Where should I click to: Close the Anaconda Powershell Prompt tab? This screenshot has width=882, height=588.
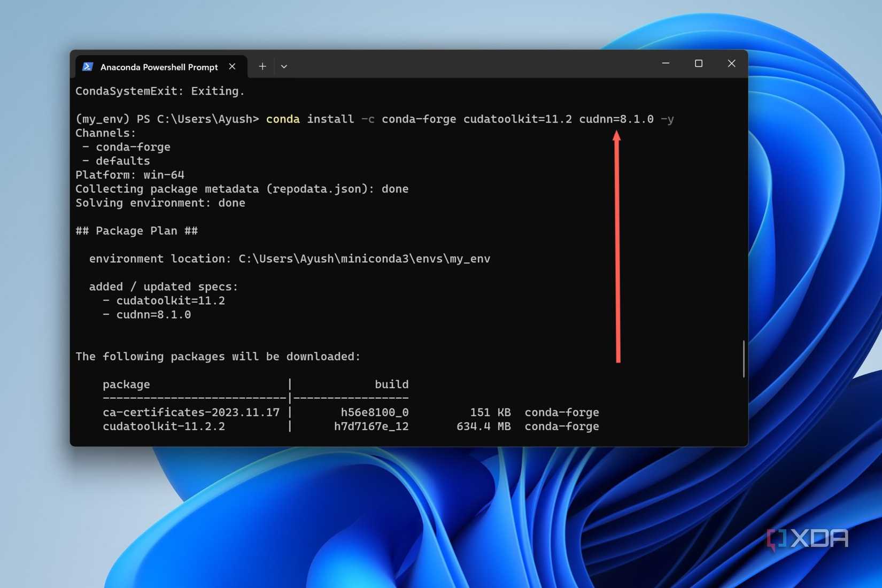click(232, 66)
